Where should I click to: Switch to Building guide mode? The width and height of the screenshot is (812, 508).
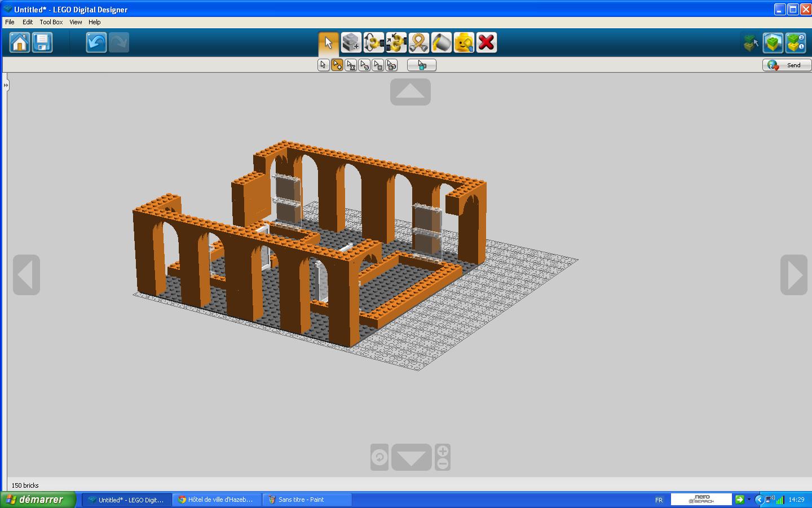(x=795, y=42)
